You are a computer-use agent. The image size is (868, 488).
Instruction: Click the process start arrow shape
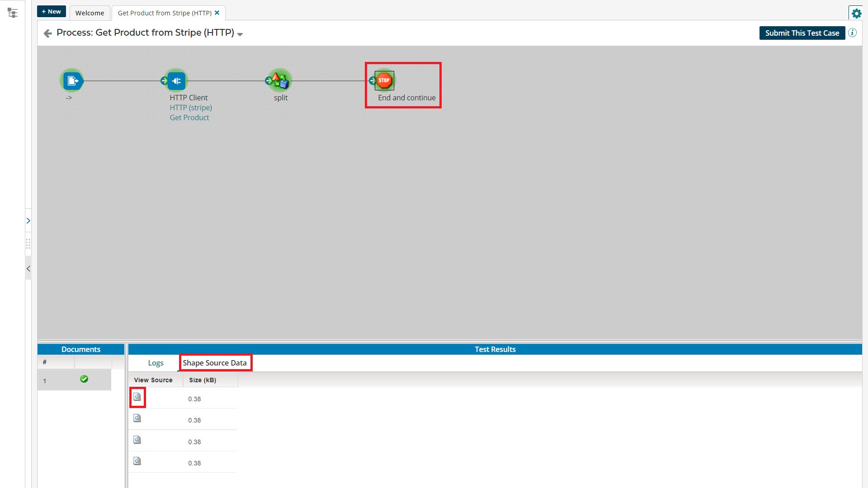pos(72,80)
